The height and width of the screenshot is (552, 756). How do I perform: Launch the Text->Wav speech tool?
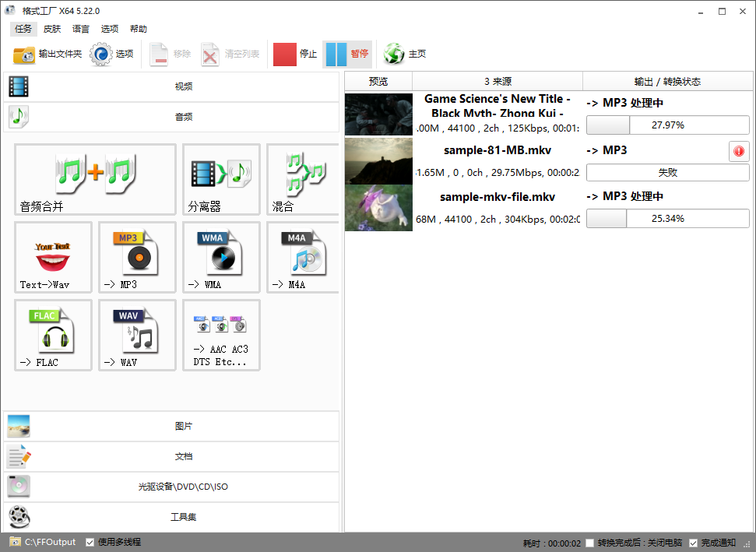tap(53, 258)
